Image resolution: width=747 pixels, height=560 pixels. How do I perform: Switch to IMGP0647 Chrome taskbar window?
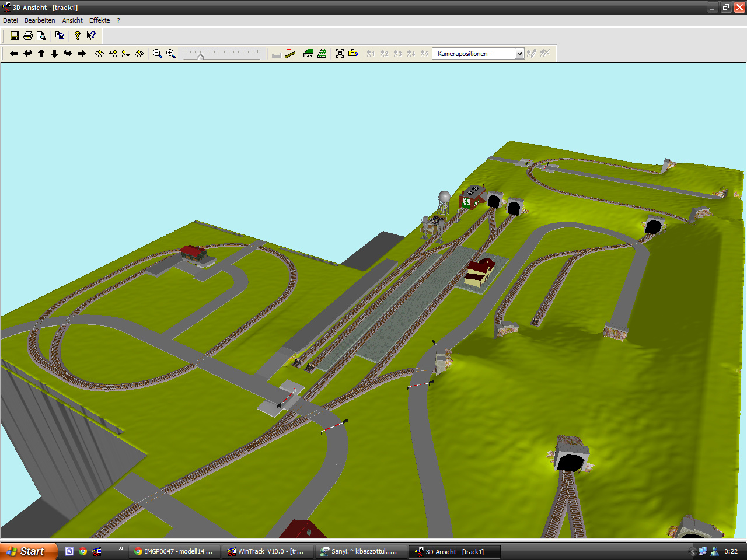tap(174, 551)
